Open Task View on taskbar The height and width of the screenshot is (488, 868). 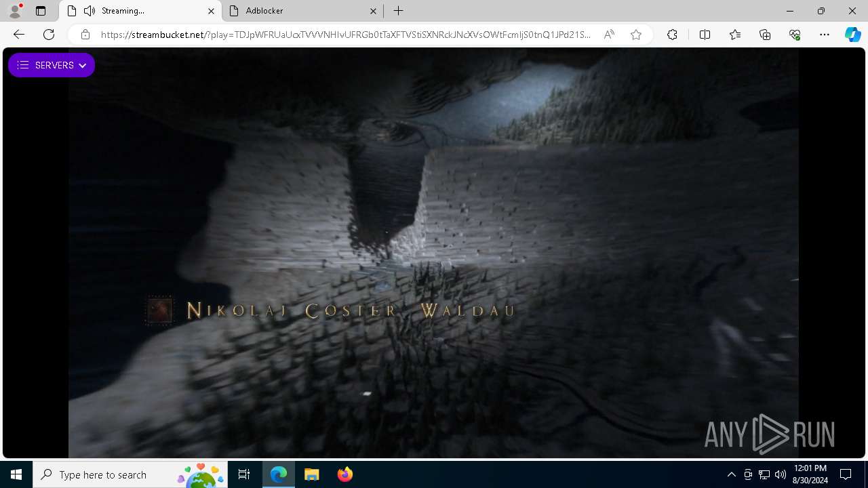(x=244, y=474)
